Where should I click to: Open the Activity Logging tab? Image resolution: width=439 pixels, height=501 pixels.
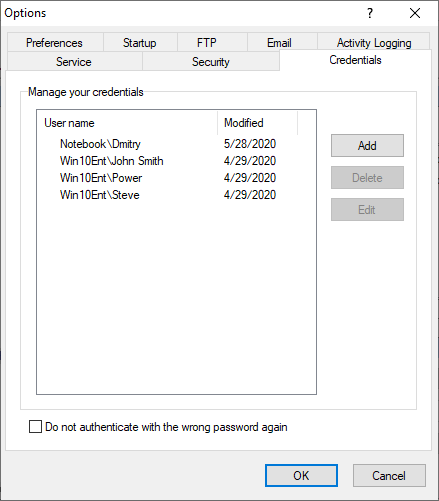[x=374, y=43]
